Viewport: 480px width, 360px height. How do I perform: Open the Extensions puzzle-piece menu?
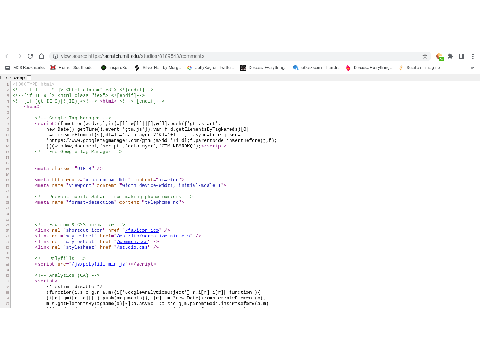point(451,56)
